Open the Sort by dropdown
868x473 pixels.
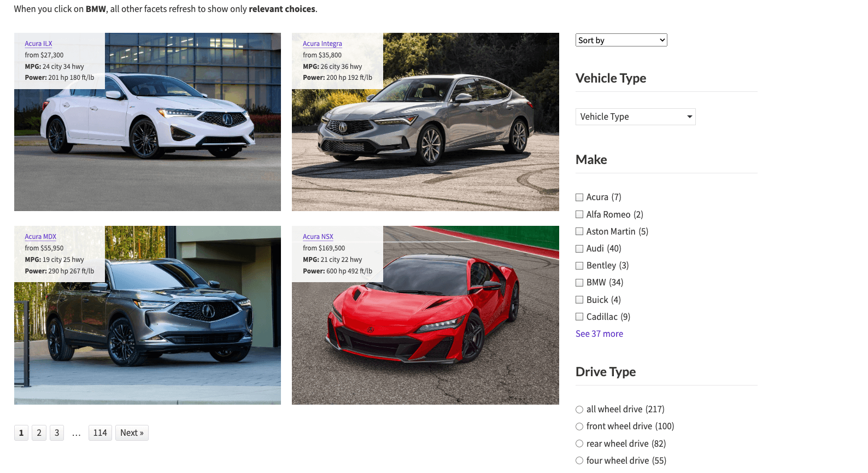[x=621, y=40]
